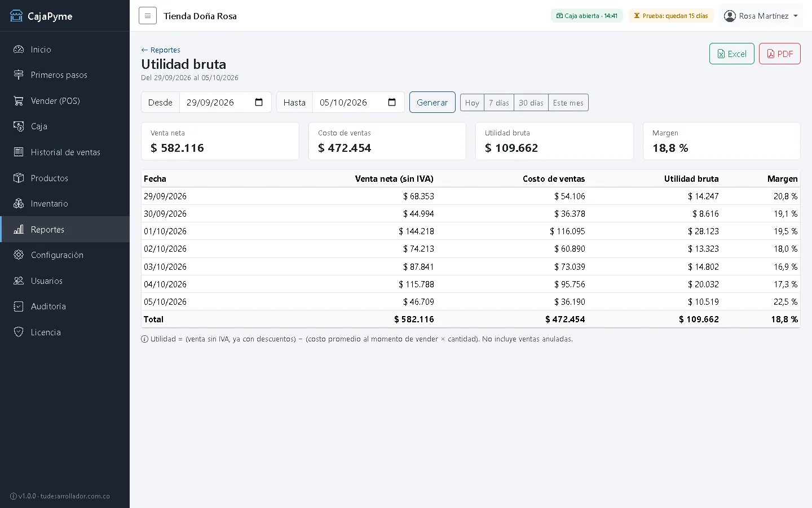Open Inicio from the sidebar
Viewport: 812px width, 508px height.
click(65, 50)
